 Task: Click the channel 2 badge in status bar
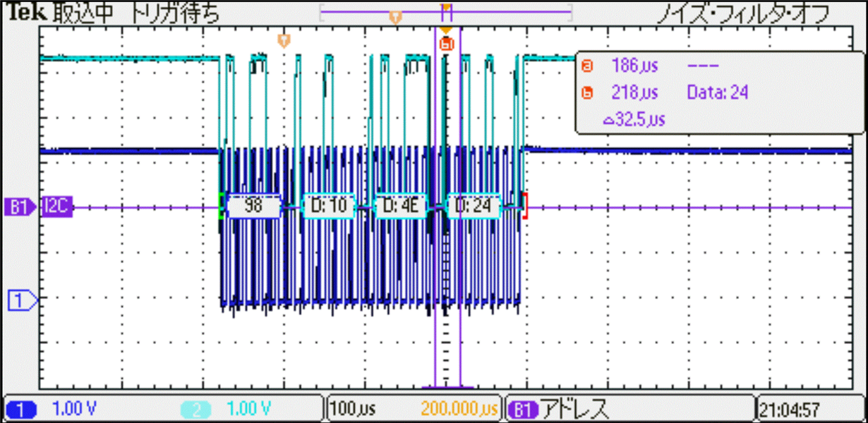(x=197, y=408)
